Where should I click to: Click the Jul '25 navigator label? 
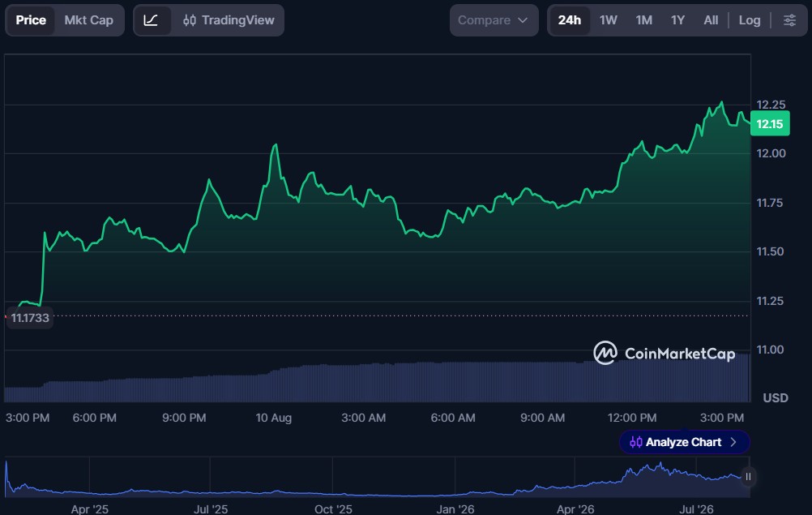point(210,509)
